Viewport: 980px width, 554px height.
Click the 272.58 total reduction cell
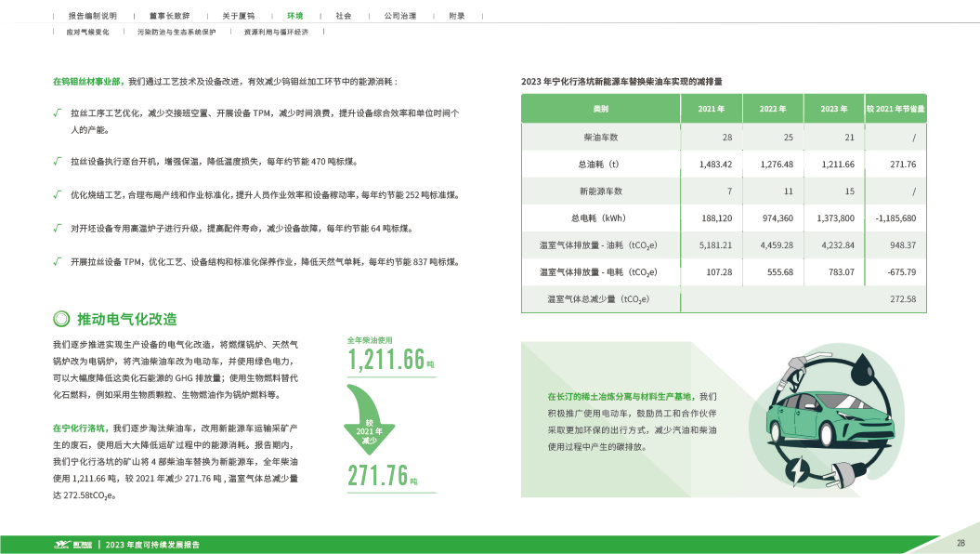[x=902, y=299]
